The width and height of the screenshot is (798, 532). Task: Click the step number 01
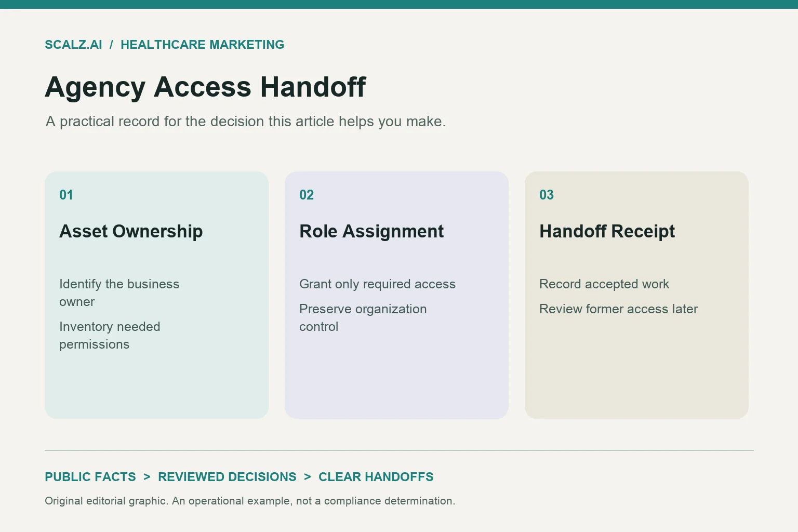66,195
